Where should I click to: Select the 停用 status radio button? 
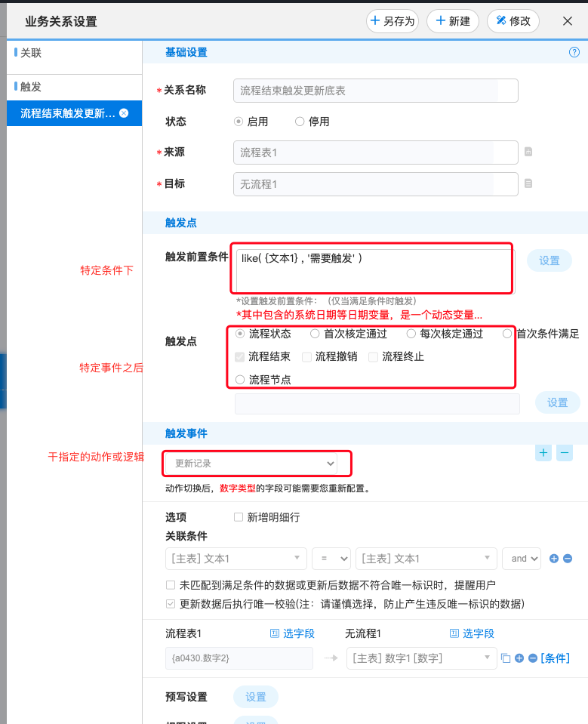pyautogui.click(x=300, y=122)
